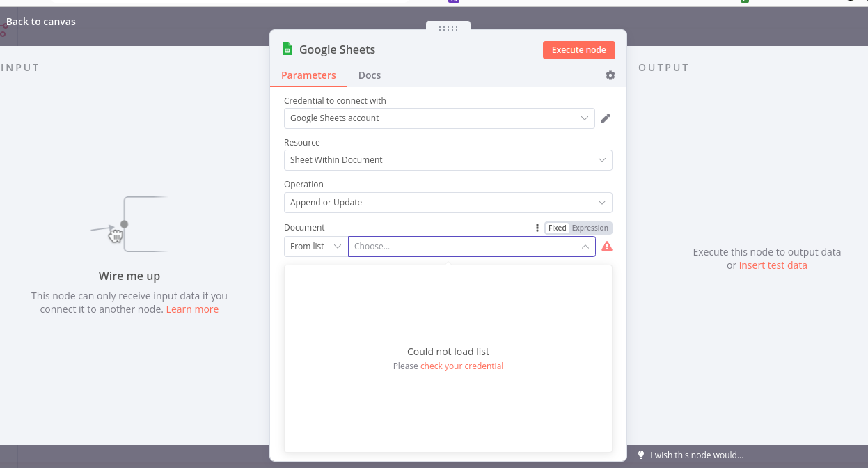Open Document options three-dot menu
The image size is (868, 468).
pos(537,228)
